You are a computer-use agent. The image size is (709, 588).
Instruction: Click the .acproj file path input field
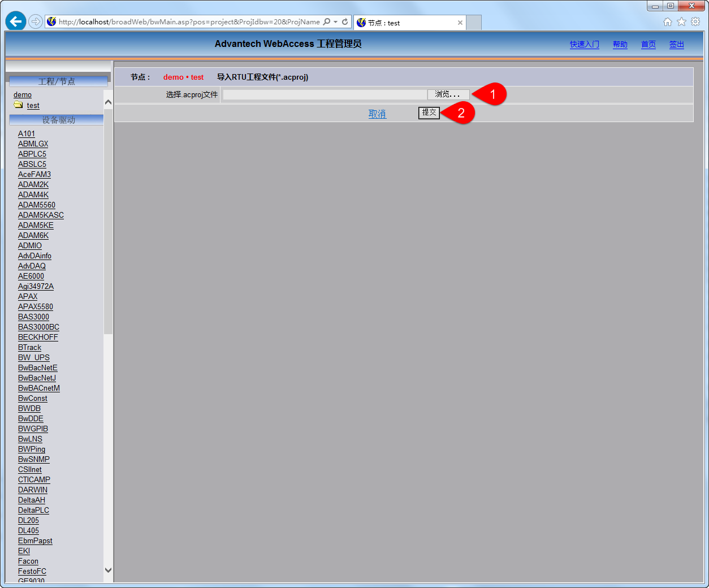[x=325, y=94]
